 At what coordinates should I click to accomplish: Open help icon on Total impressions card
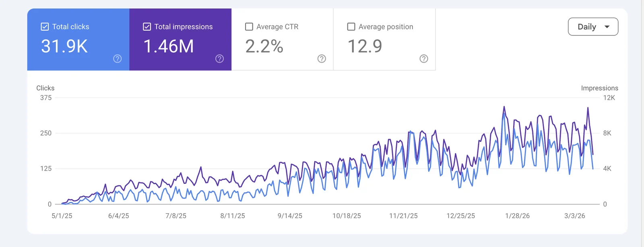(219, 59)
